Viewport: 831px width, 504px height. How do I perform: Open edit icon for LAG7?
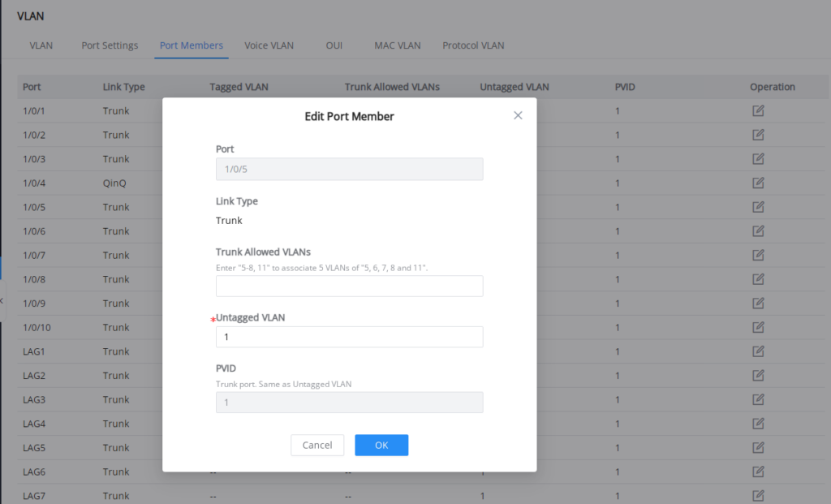[758, 496]
